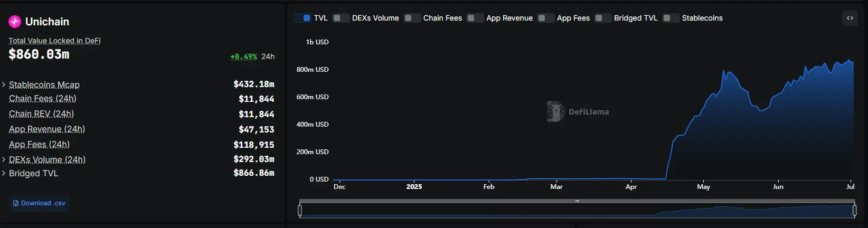Enable the DEXs Volume toggle
Screen dimensions: 868x228
[x=341, y=18]
